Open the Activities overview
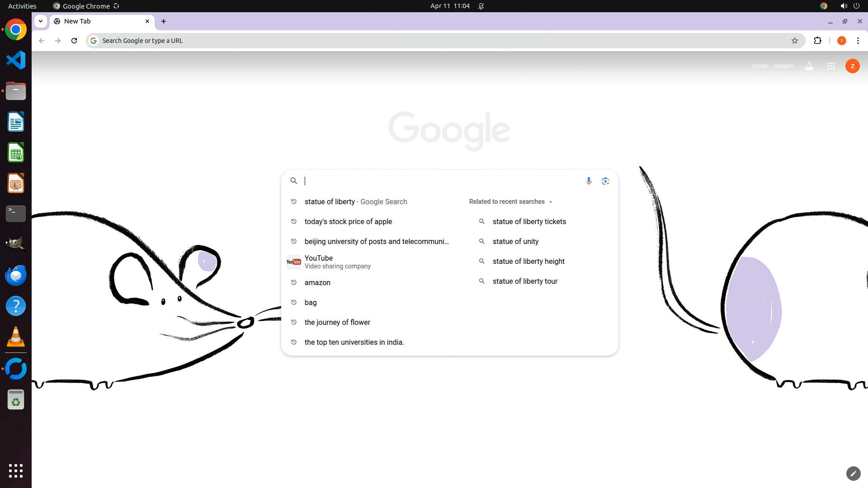 (x=22, y=6)
